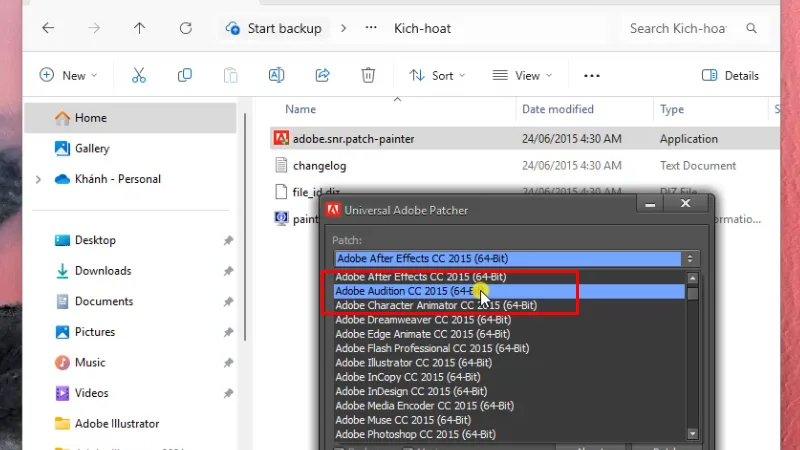Screen dimensions: 800x450
Task: Open the View dropdown
Action: [x=522, y=76]
